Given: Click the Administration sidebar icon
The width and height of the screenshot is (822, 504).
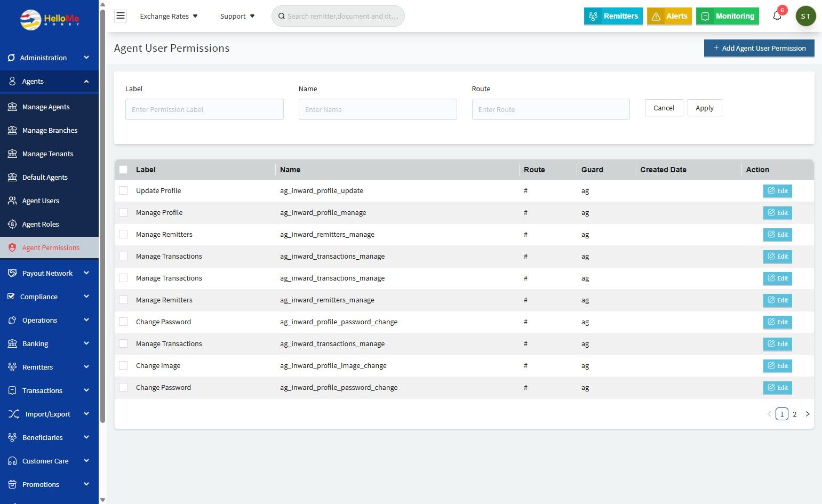Looking at the screenshot, I should [11, 58].
